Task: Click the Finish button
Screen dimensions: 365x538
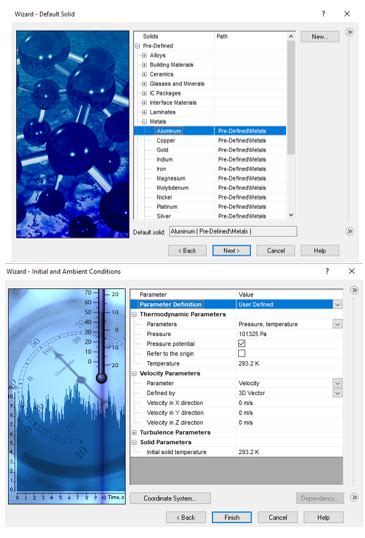Action: click(232, 517)
